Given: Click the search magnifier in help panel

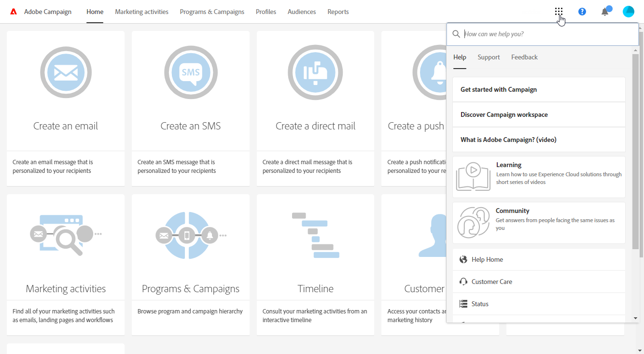Looking at the screenshot, I should [x=456, y=34].
